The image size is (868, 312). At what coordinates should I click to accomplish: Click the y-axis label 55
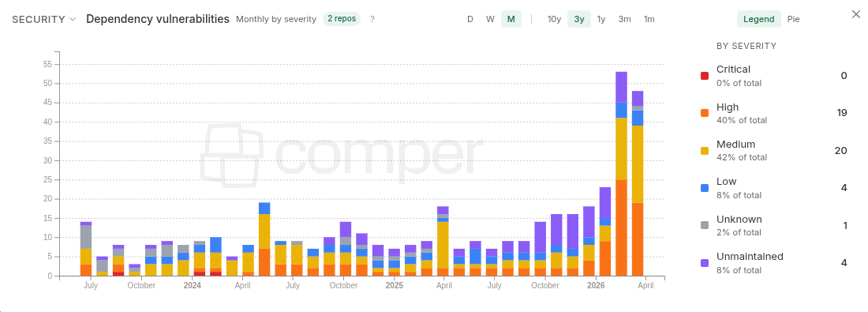coord(47,64)
